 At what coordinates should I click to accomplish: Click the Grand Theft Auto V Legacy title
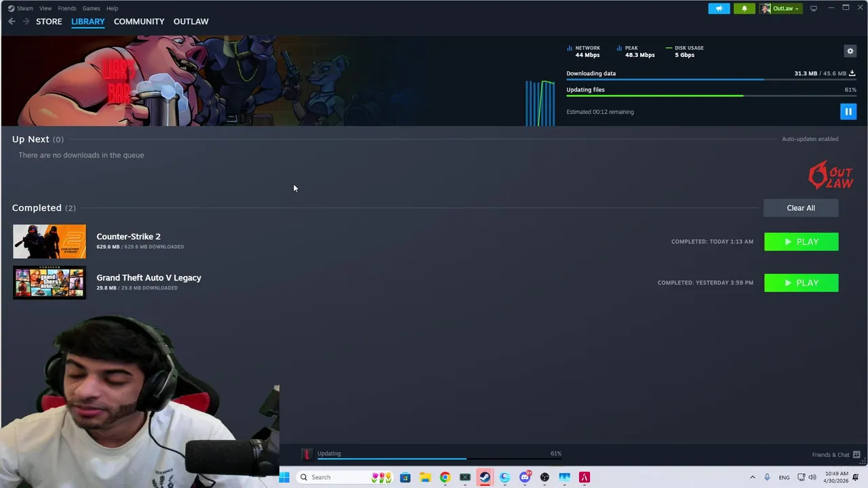coord(149,278)
